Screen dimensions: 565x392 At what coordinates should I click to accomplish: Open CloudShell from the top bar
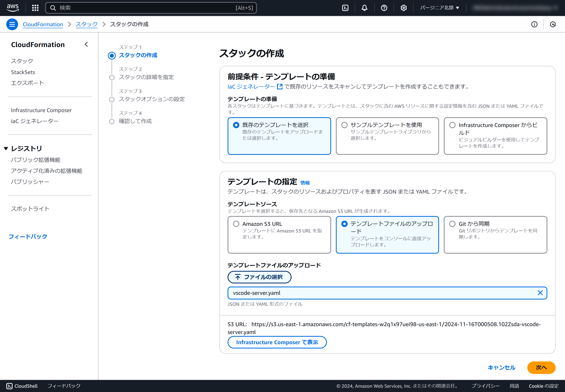pos(345,8)
